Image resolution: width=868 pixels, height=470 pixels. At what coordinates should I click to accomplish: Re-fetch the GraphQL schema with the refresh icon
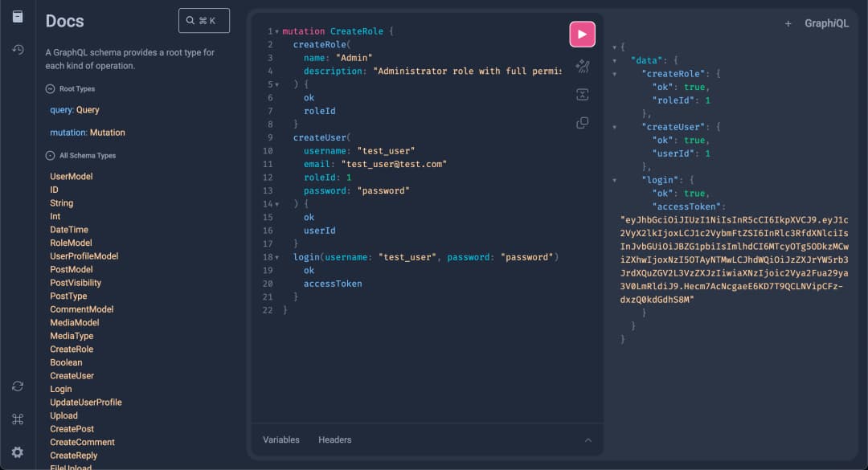pos(17,386)
